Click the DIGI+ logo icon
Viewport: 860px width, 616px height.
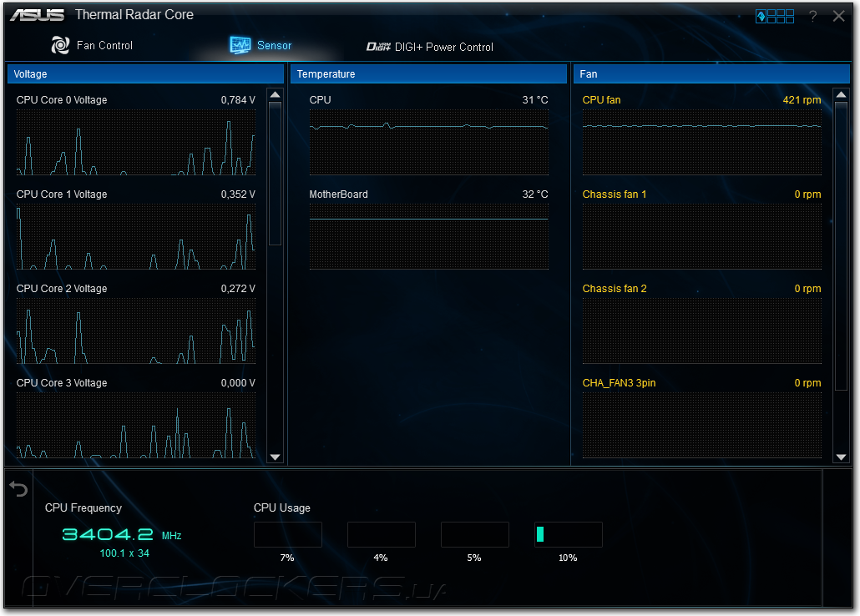pos(378,47)
